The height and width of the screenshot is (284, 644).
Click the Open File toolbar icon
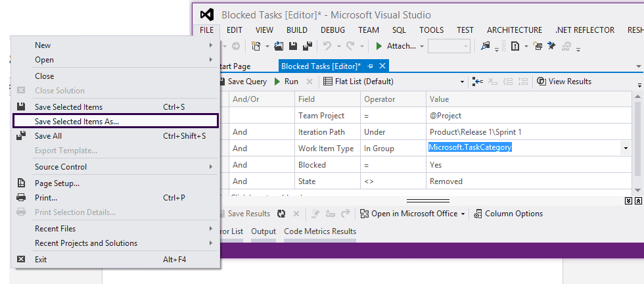[279, 46]
